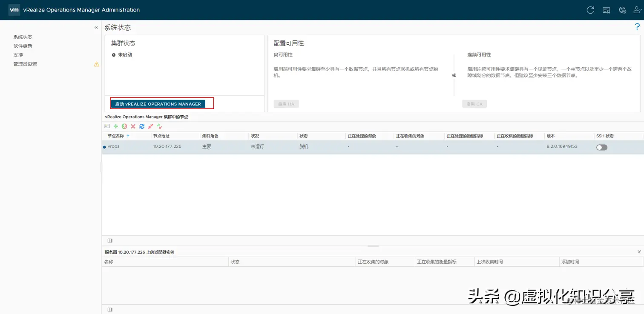
Task: Collapse the left sidebar with the double chevron
Action: 96,27
